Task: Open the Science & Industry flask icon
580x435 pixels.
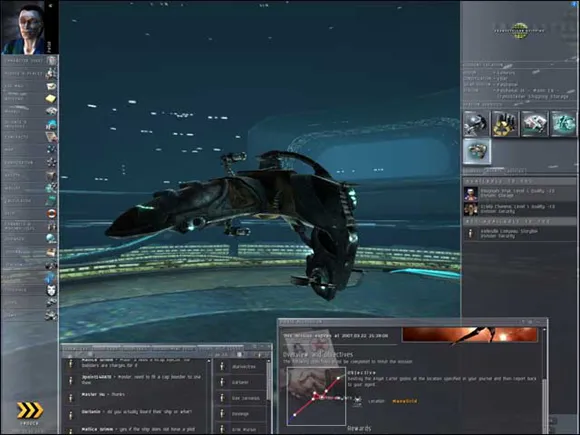Action: pyautogui.click(x=51, y=124)
